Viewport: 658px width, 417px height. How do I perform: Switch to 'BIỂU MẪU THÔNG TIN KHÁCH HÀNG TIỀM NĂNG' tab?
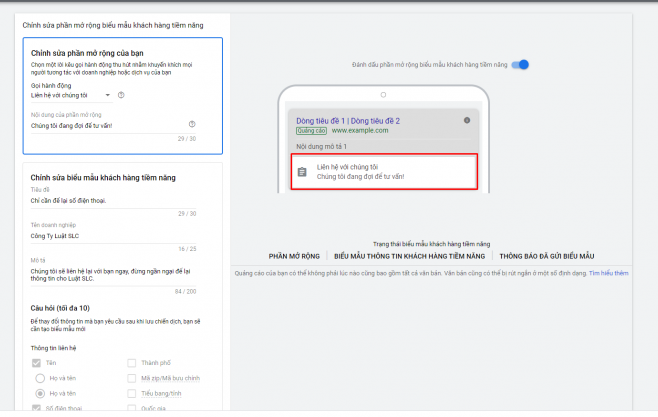tap(410, 256)
